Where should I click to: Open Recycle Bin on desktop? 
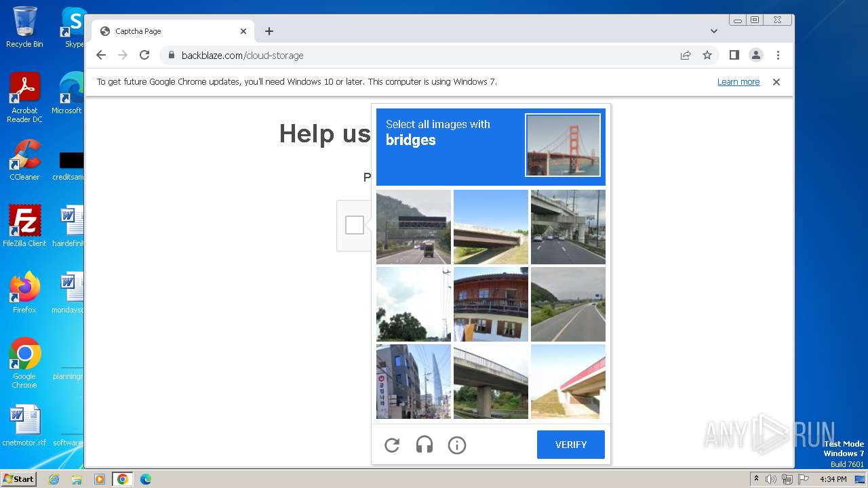pos(24,27)
